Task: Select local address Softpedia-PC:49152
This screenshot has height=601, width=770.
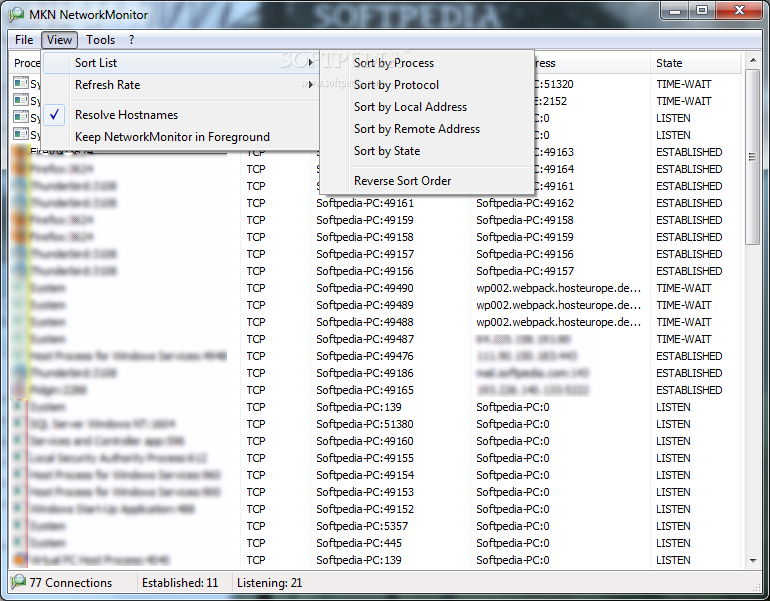Action: (x=365, y=509)
